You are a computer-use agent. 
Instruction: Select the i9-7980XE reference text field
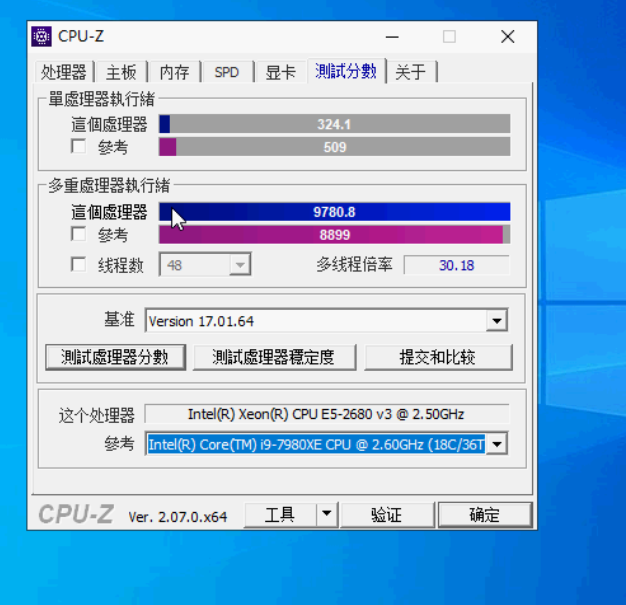pyautogui.click(x=316, y=444)
